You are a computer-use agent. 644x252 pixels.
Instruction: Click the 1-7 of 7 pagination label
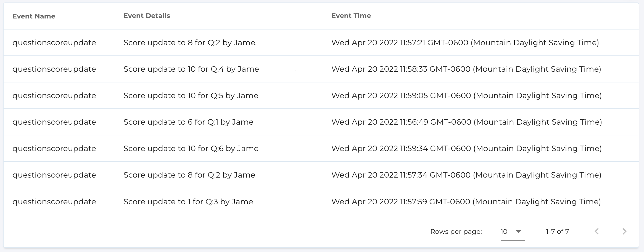557,232
